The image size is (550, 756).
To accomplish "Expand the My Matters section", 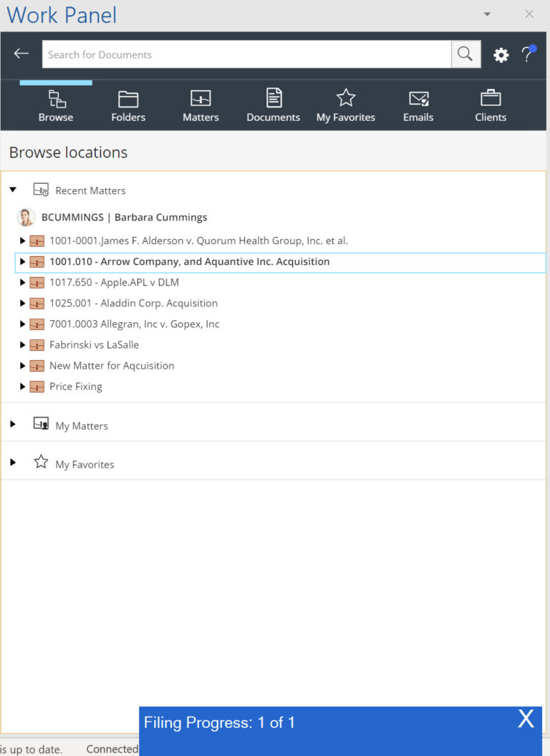I will pos(13,425).
